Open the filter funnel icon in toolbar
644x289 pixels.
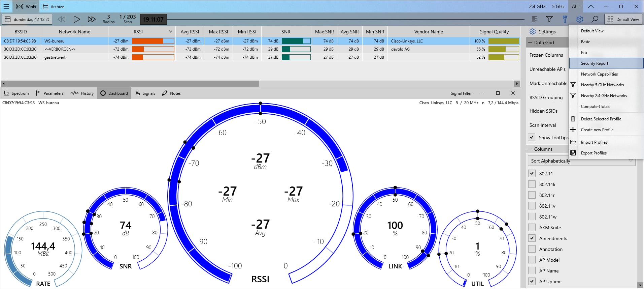pos(549,19)
